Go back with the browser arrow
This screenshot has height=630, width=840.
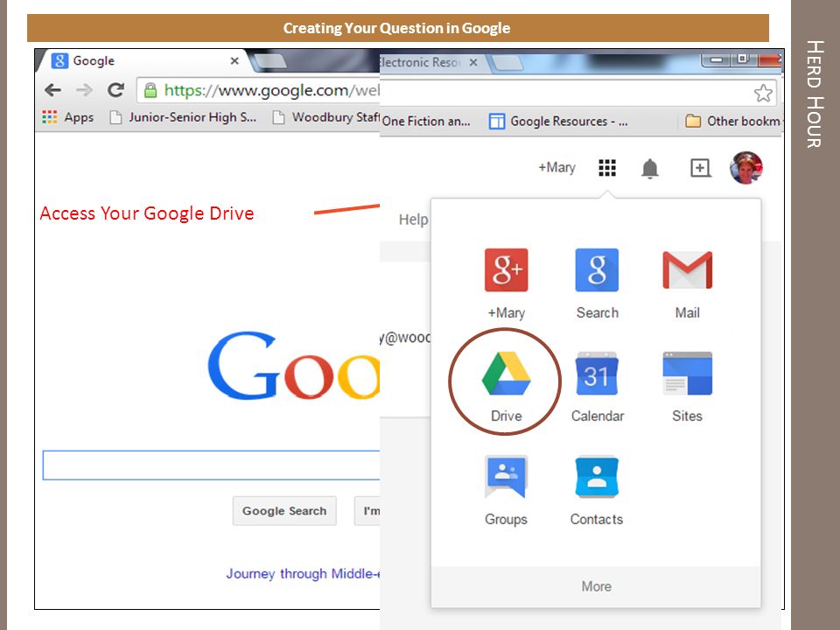pos(52,90)
